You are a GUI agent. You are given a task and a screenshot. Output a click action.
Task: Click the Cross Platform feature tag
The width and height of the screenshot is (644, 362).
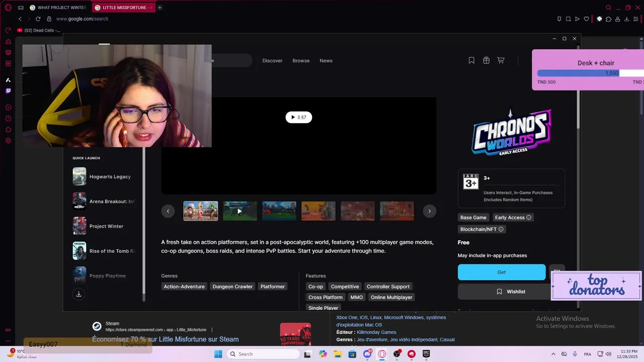pyautogui.click(x=326, y=298)
